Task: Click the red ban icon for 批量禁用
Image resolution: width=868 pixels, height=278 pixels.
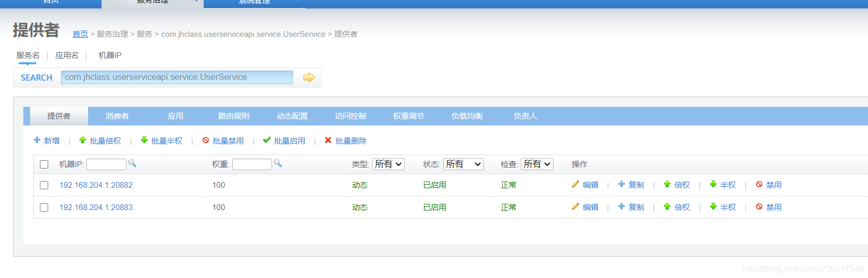Action: (x=206, y=140)
